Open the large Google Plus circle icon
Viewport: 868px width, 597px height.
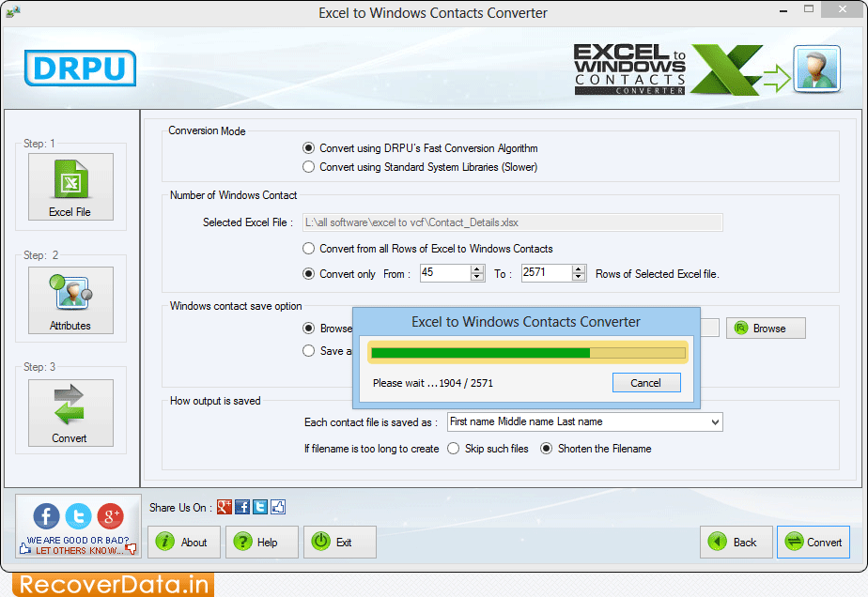111,516
